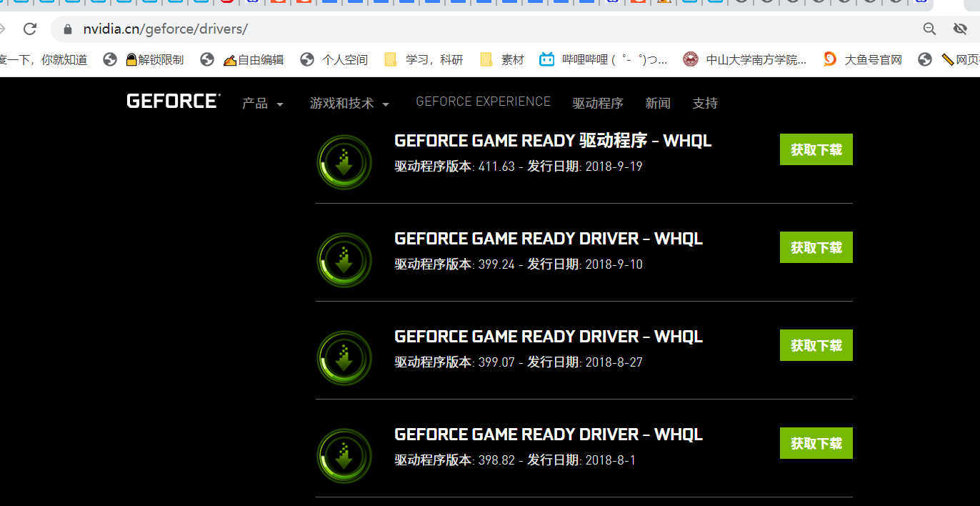Reload the page with the refresh icon
Image resolution: width=980 pixels, height=506 pixels.
(30, 29)
